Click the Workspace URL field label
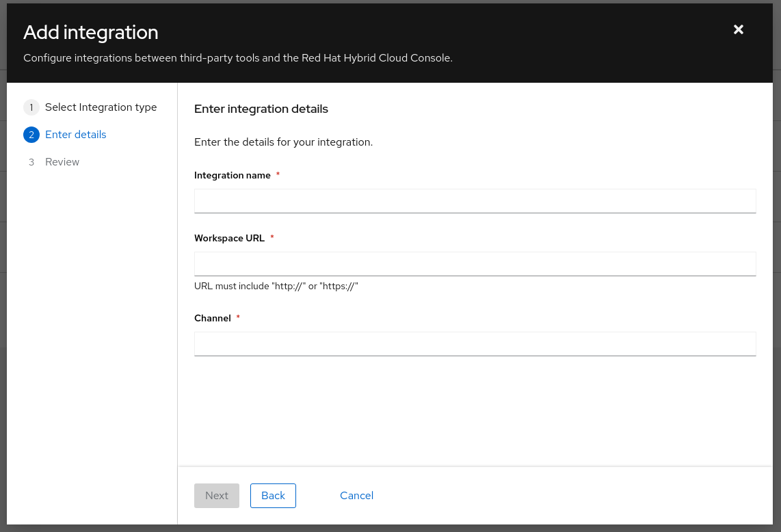This screenshot has width=781, height=532. [x=229, y=238]
